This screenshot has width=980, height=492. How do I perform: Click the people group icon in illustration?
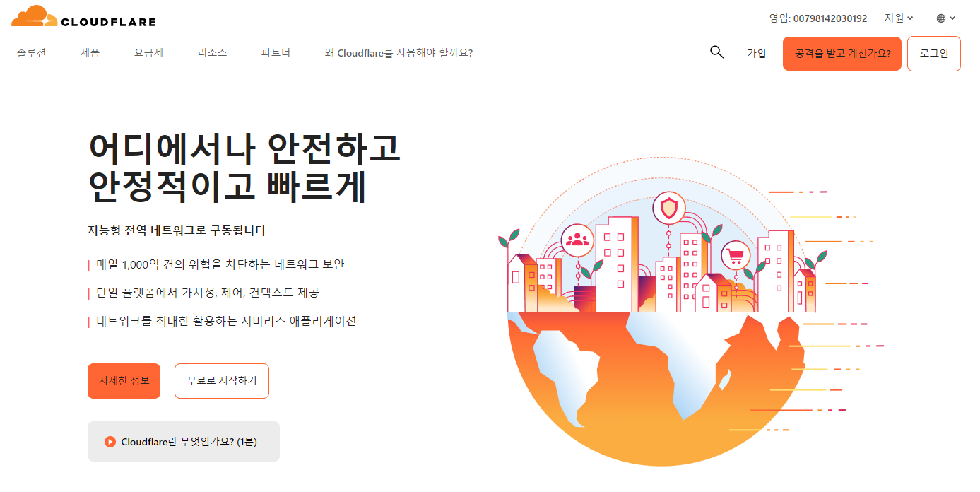(x=577, y=240)
